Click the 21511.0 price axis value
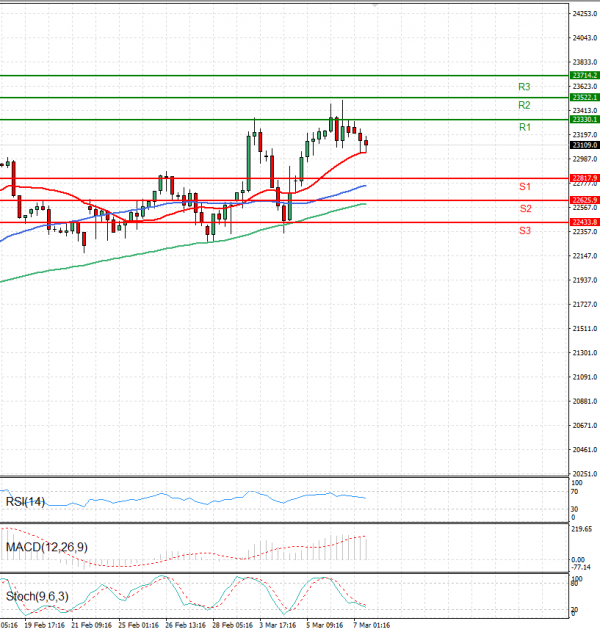Viewport: 600px width, 632px height. coord(585,329)
